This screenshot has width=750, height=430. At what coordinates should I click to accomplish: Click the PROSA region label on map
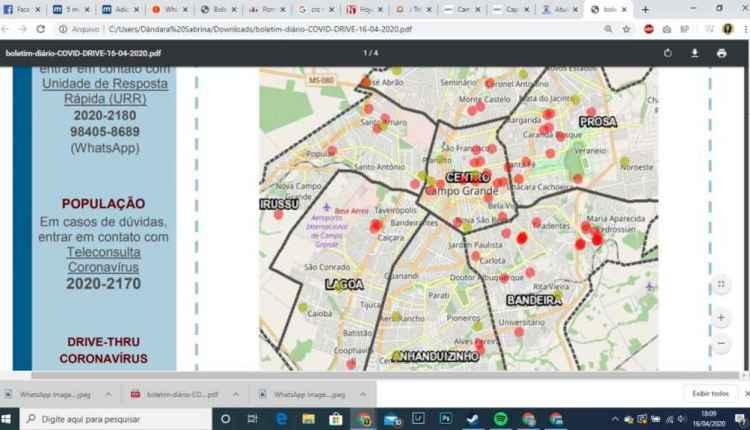(x=598, y=122)
